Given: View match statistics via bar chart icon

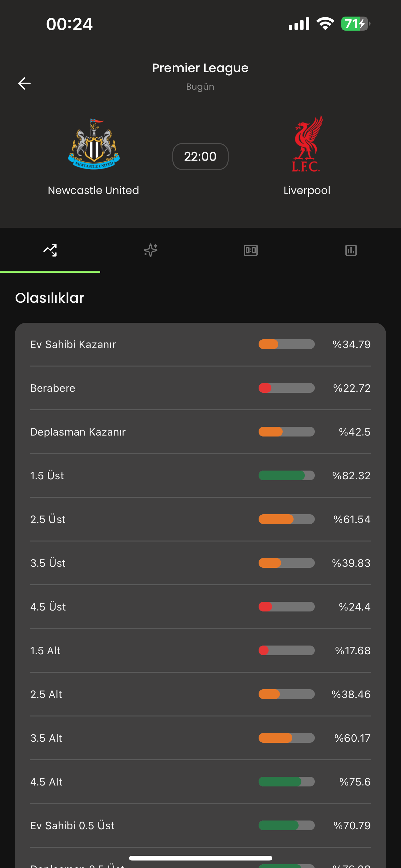Looking at the screenshot, I should [x=350, y=250].
